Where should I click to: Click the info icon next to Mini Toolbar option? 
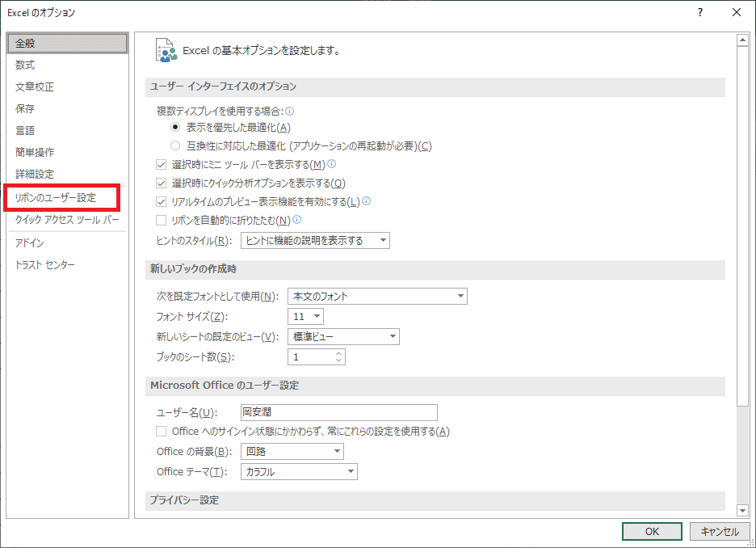[x=333, y=163]
